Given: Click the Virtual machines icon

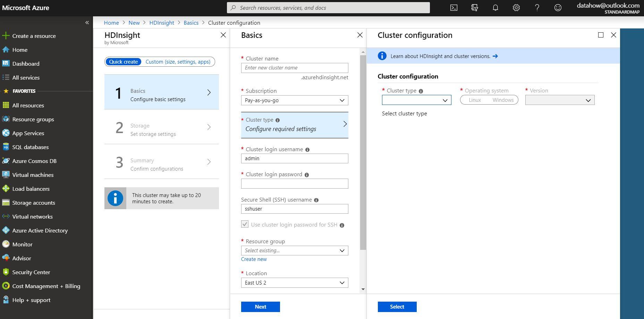Looking at the screenshot, I should (6, 175).
